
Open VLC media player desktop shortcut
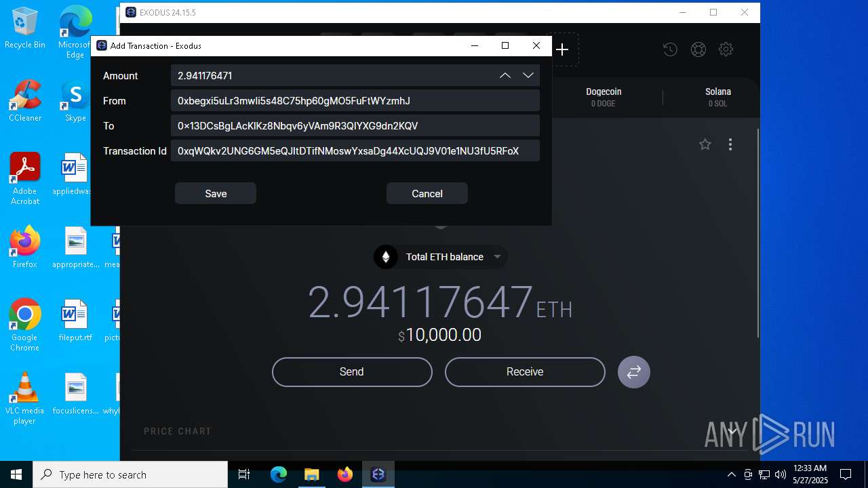point(25,399)
